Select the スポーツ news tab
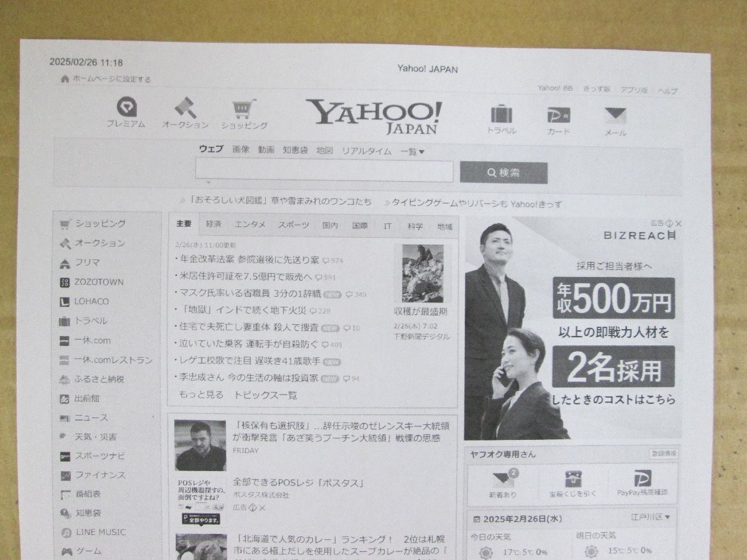The image size is (747, 560). click(x=293, y=225)
